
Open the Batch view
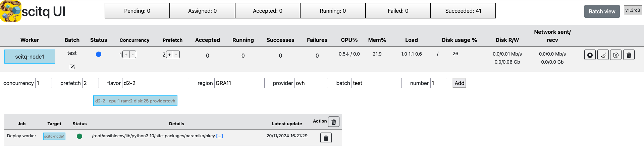(x=602, y=11)
